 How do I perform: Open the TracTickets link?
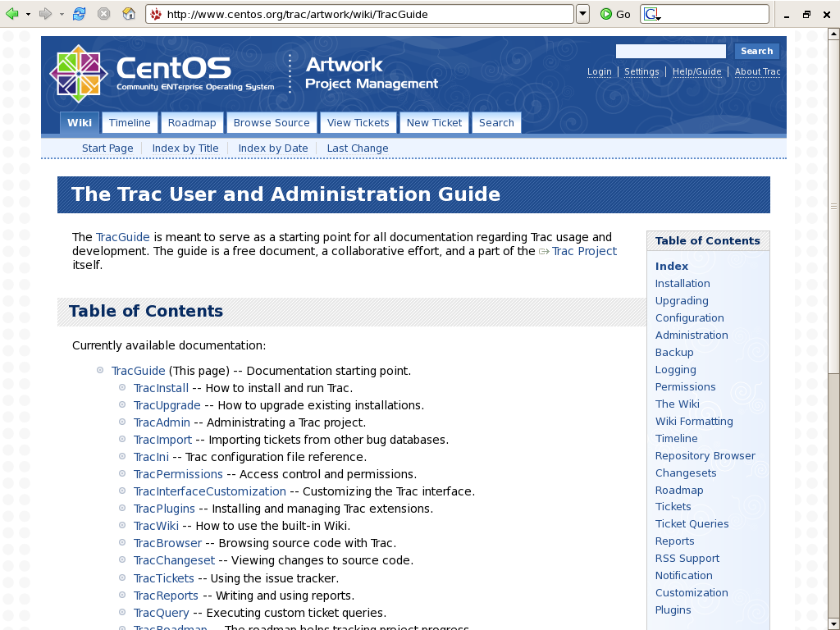click(x=163, y=578)
